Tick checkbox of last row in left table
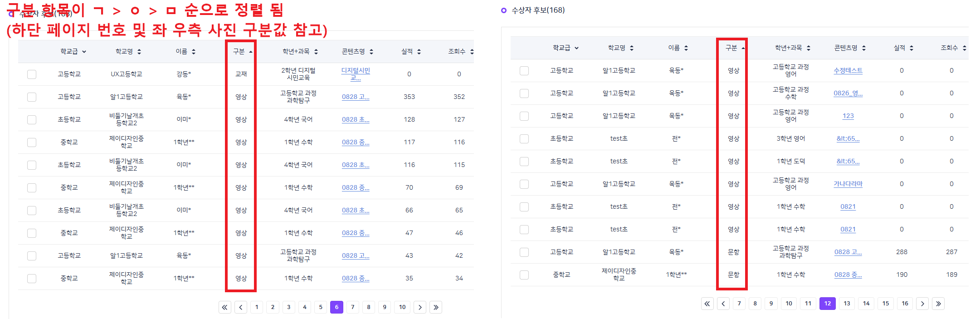The height and width of the screenshot is (319, 980). click(x=32, y=279)
